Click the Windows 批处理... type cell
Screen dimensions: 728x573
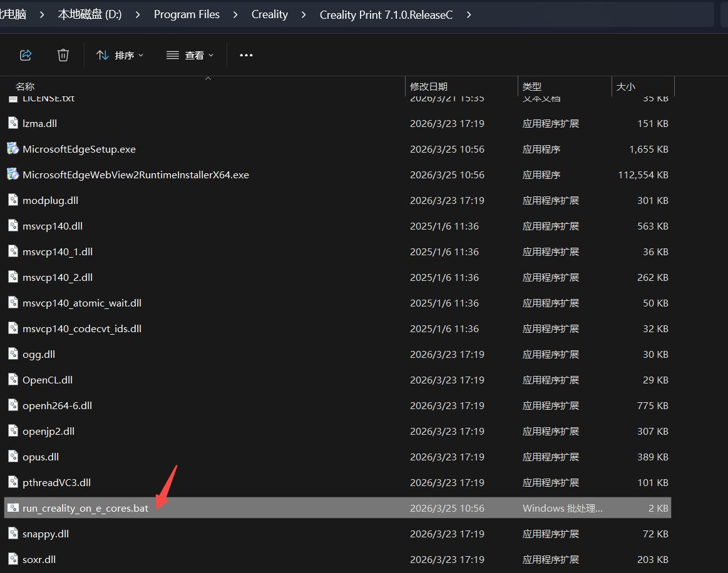click(562, 509)
